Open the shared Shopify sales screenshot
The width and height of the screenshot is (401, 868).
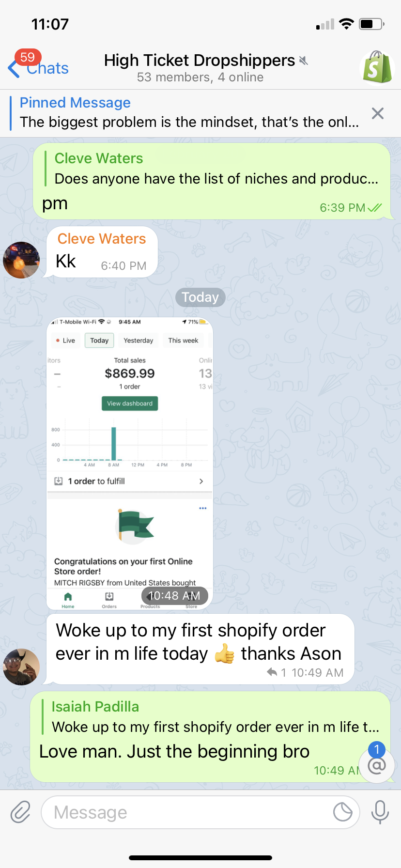130,464
